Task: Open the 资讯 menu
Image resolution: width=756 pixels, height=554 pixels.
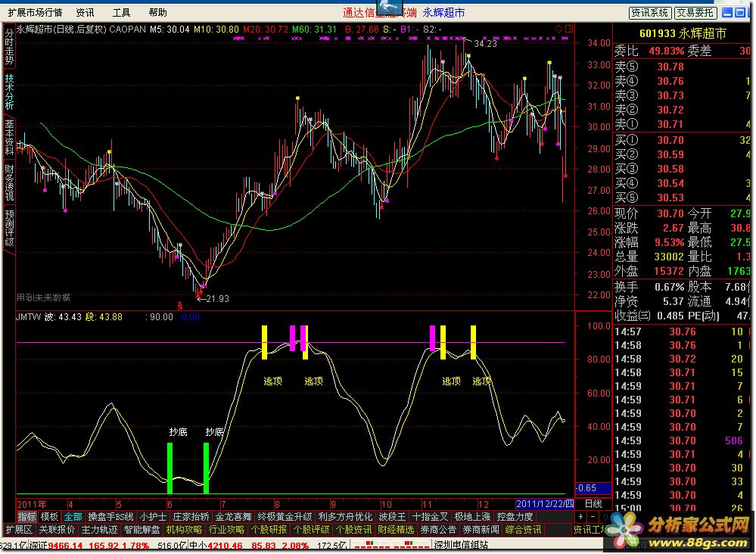Action: click(x=85, y=13)
